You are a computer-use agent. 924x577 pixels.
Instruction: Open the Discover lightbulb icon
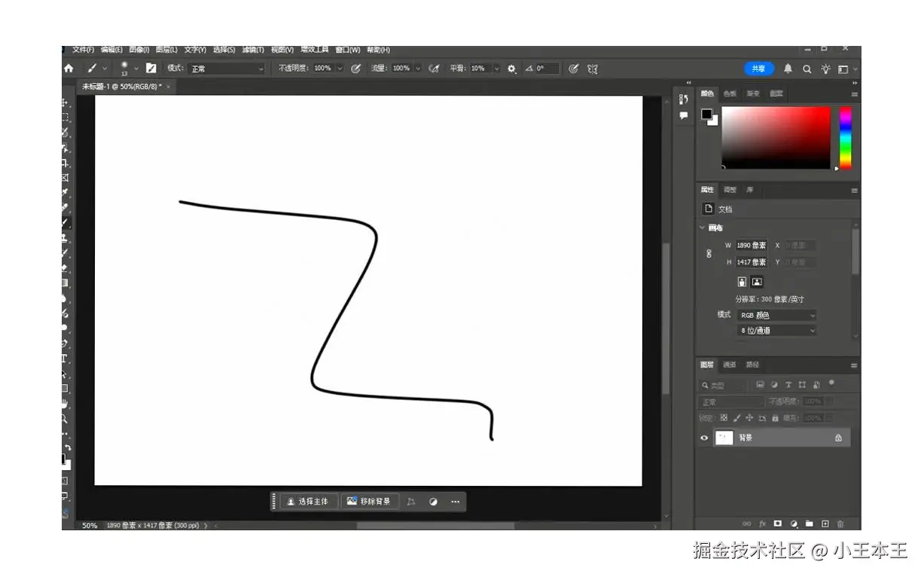point(825,69)
